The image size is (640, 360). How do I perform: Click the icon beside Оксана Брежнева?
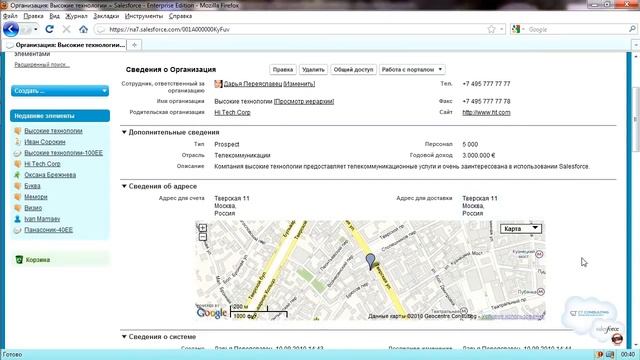[x=17, y=175]
